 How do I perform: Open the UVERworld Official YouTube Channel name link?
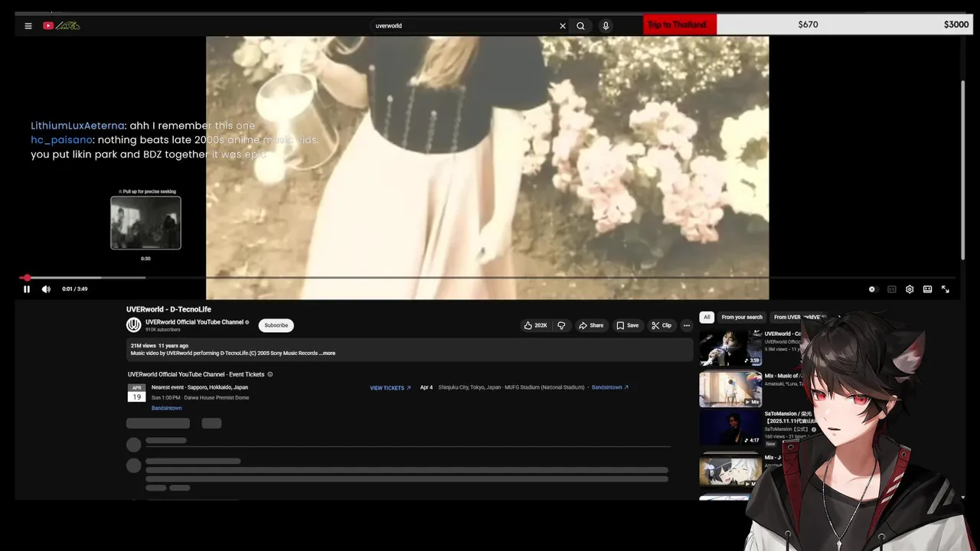click(x=194, y=322)
